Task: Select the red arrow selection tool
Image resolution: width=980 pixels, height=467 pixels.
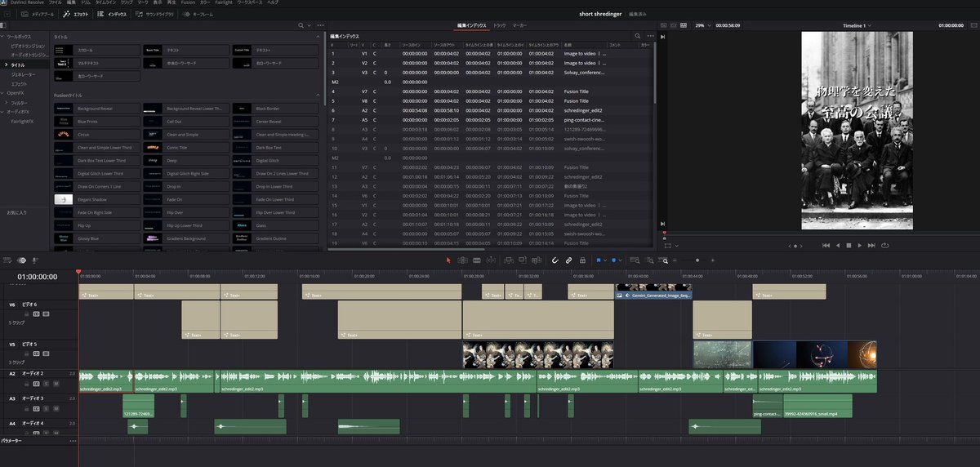Action: pyautogui.click(x=448, y=260)
